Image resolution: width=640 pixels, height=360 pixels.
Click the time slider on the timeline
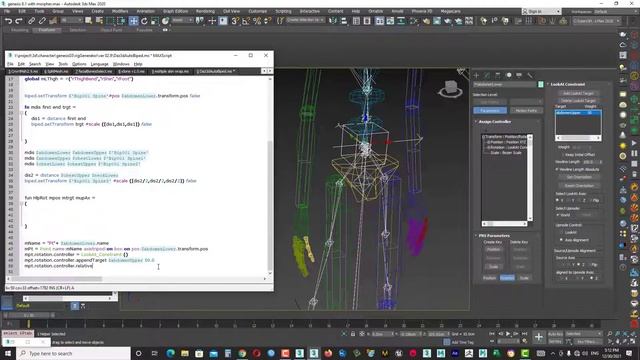click(29, 315)
